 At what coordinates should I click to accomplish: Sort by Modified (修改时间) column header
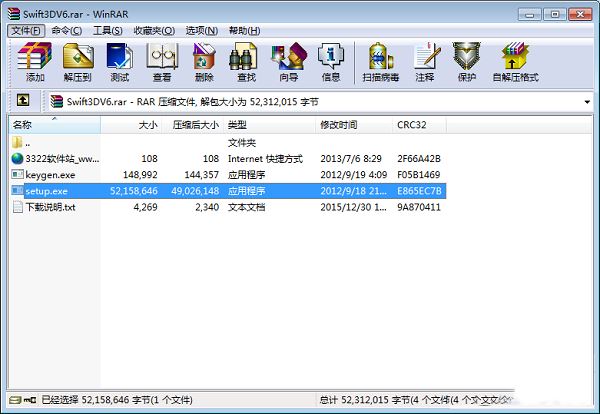click(x=354, y=125)
